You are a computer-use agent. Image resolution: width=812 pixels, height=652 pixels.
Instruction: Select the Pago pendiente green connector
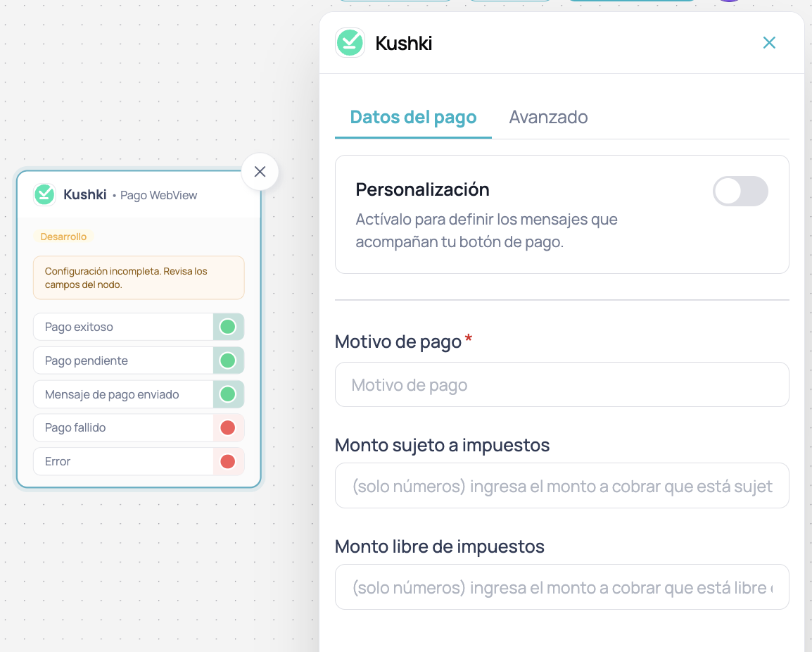point(228,361)
